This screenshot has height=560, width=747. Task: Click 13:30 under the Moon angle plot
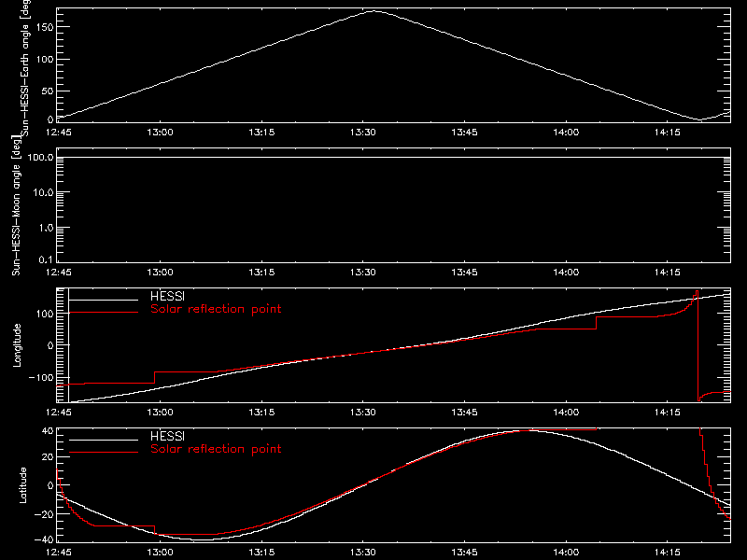coord(363,272)
